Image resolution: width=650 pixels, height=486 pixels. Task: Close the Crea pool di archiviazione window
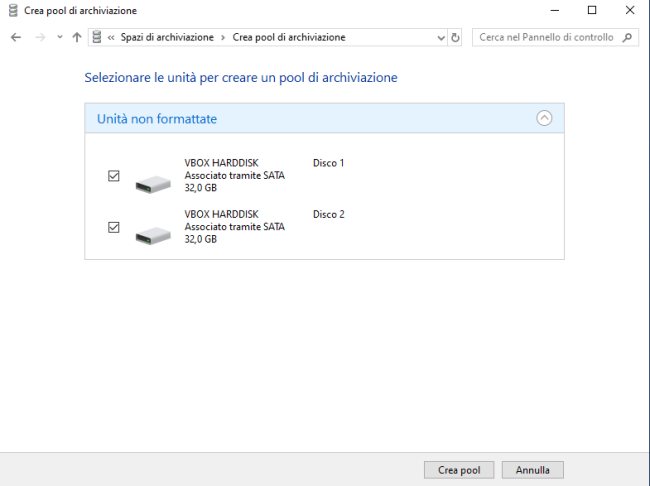[630, 10]
